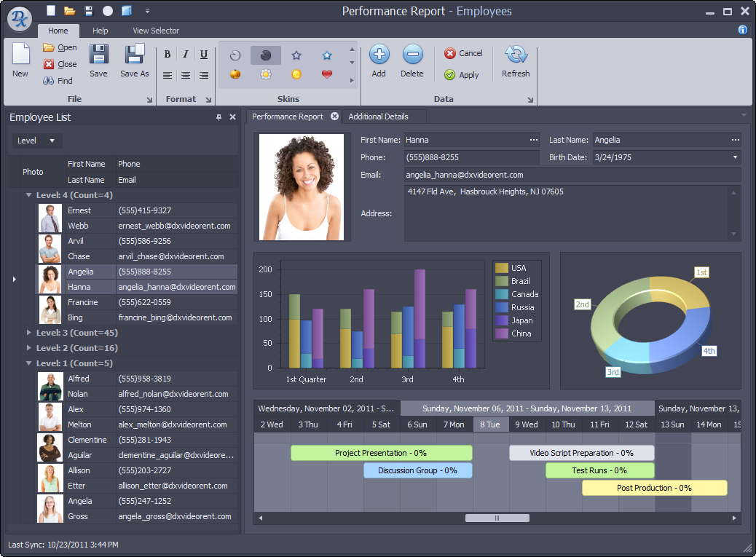The width and height of the screenshot is (756, 557).
Task: Click the New document icon in ribbon
Action: [20, 55]
